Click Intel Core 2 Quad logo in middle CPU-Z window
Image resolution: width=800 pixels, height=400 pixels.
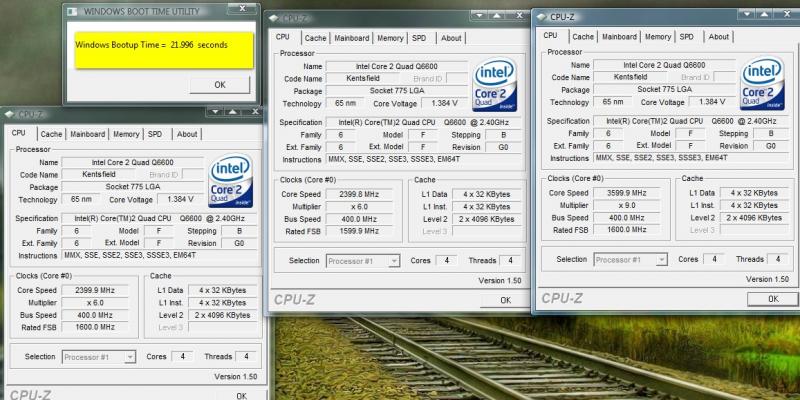pos(494,85)
